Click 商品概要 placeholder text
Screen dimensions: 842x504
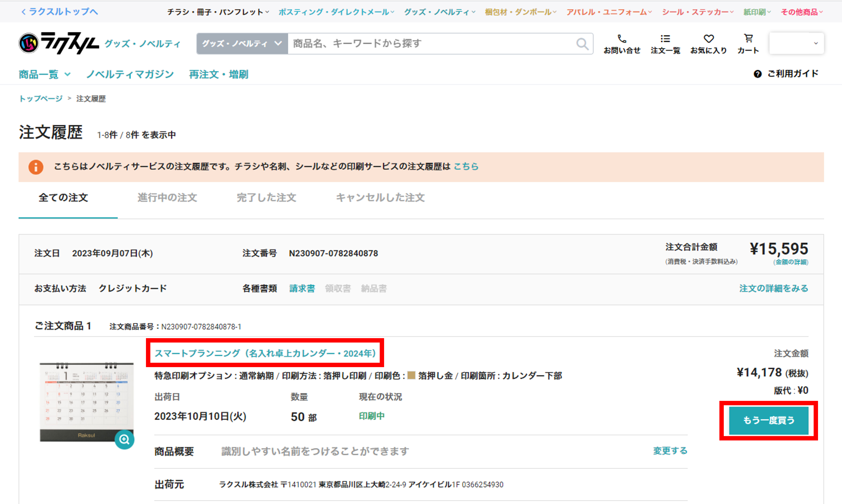pos(315,451)
